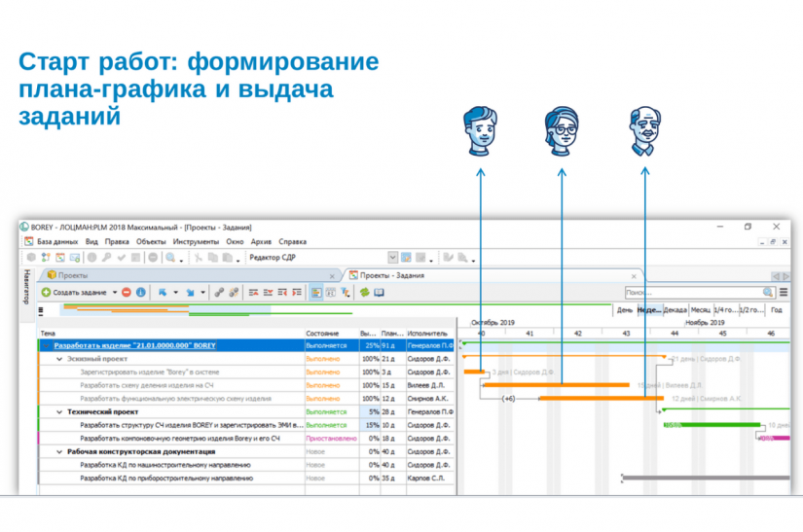
Task: Toggle the Gantt chart view button
Action: [x=316, y=292]
